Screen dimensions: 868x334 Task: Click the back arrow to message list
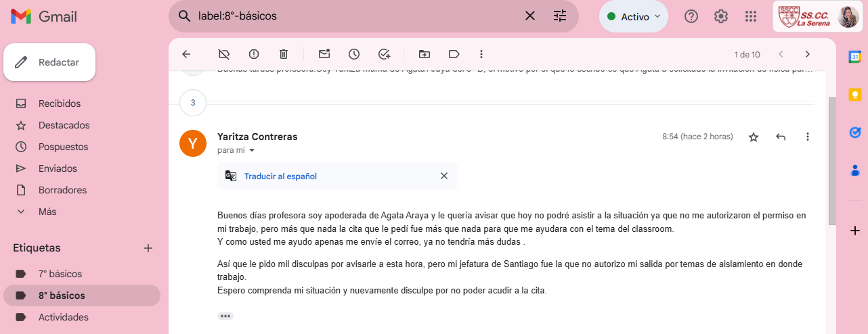[186, 54]
